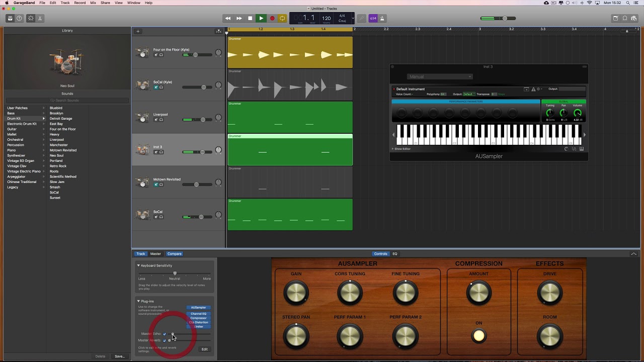Screen dimensions: 644x362
Task: Click the Catch playhead button above tracks
Action: pos(218,31)
